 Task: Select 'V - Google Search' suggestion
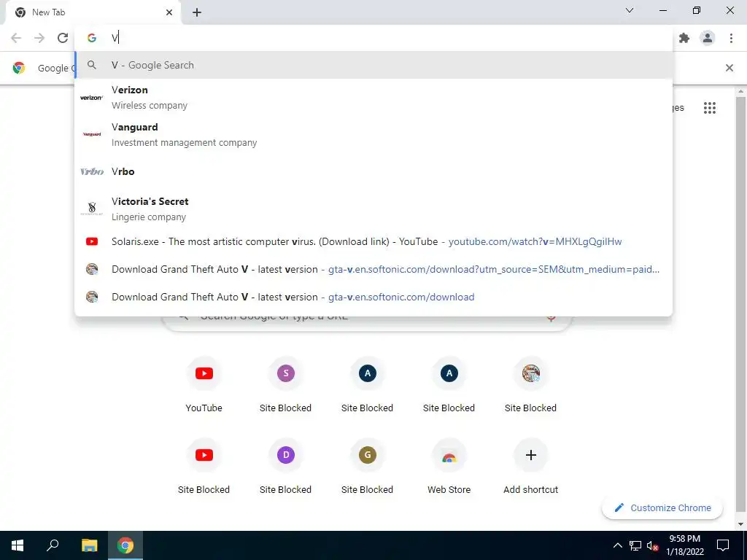point(373,65)
